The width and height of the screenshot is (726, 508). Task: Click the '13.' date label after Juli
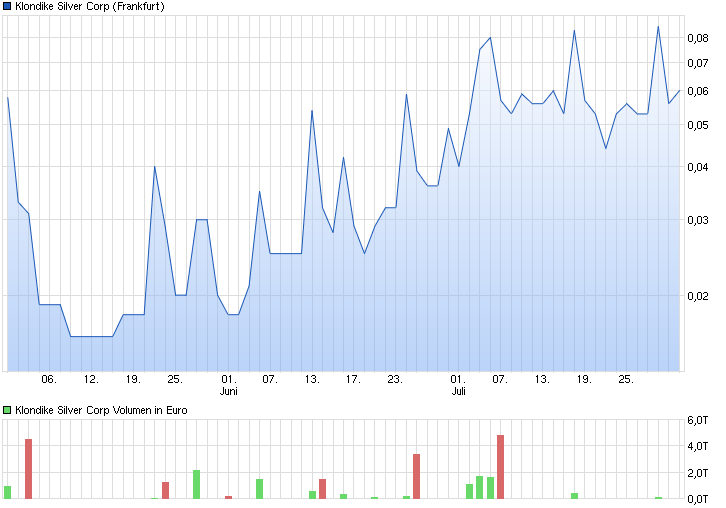pyautogui.click(x=542, y=379)
